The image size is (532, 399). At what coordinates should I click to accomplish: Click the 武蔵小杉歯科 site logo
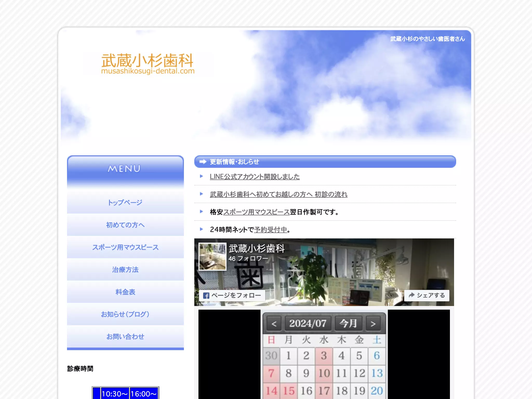click(148, 64)
